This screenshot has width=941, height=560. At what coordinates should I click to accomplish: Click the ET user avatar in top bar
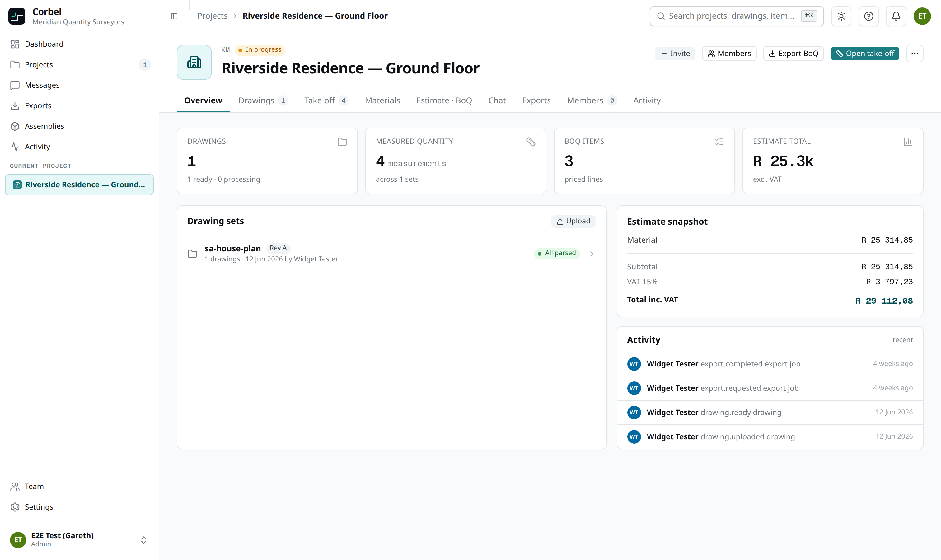tap(922, 16)
